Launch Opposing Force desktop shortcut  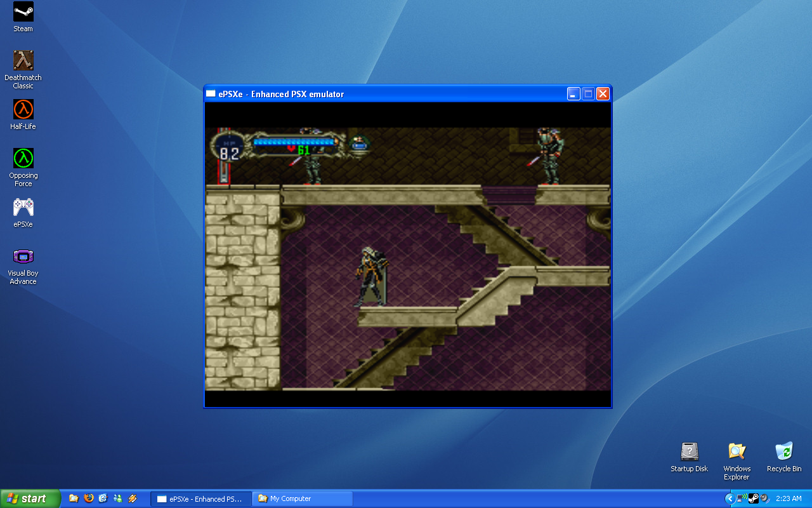click(23, 158)
